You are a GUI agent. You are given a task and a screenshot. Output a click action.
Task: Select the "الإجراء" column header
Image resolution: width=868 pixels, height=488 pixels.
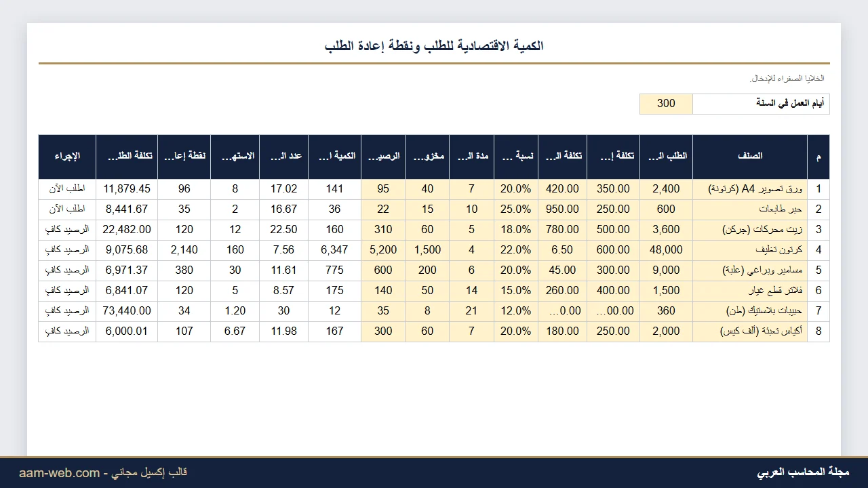click(x=67, y=157)
